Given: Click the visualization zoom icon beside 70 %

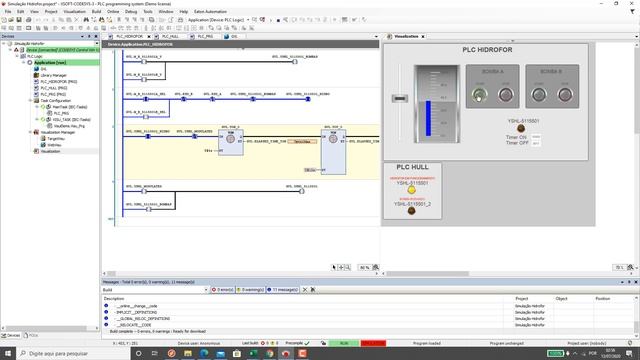Looking at the screenshot, I should [x=630, y=267].
